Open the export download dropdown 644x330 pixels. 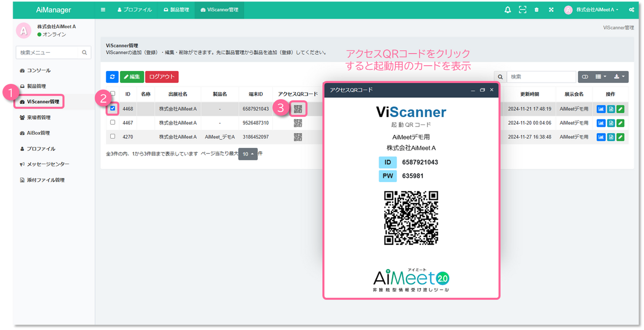[619, 77]
